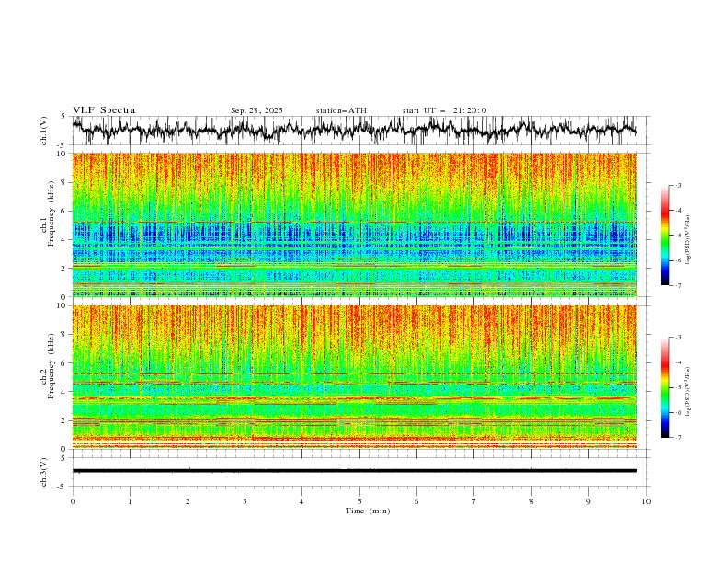Click the "8" kHz tick of ch.1 spectrogram
Viewport: 728px width, 563px height.
coord(65,182)
